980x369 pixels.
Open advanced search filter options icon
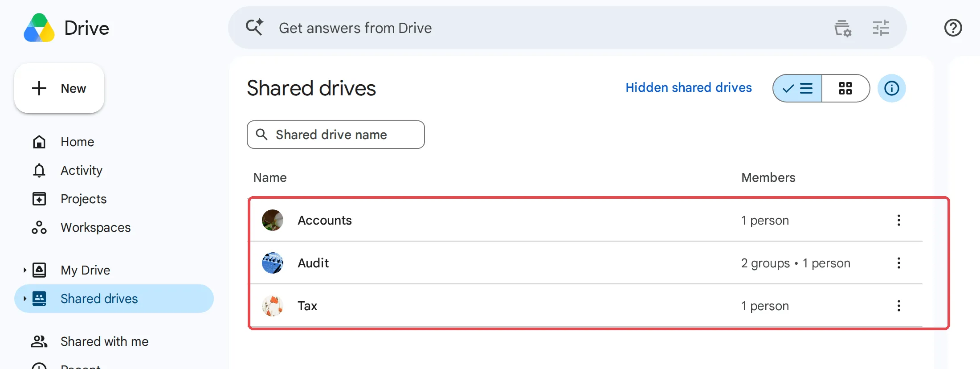click(x=881, y=28)
